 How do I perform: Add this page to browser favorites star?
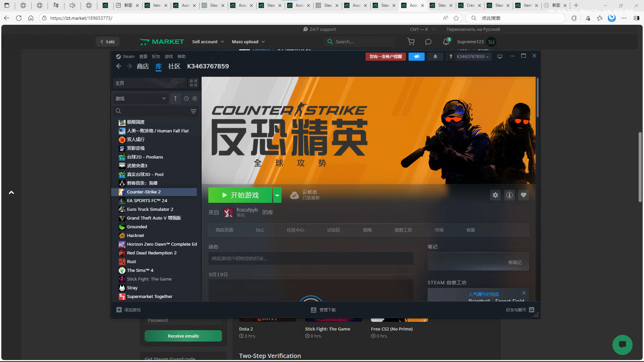[456, 18]
